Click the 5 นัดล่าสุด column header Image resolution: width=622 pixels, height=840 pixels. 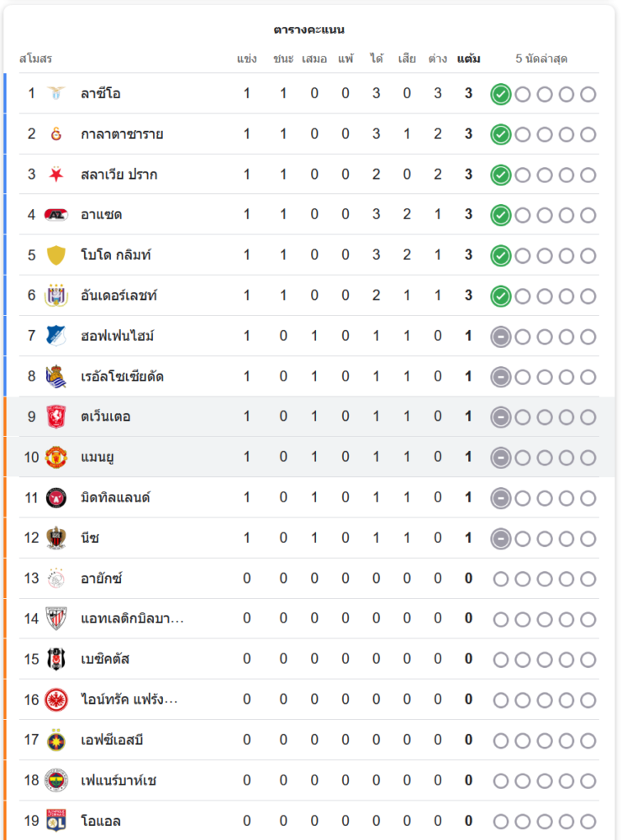pos(541,59)
